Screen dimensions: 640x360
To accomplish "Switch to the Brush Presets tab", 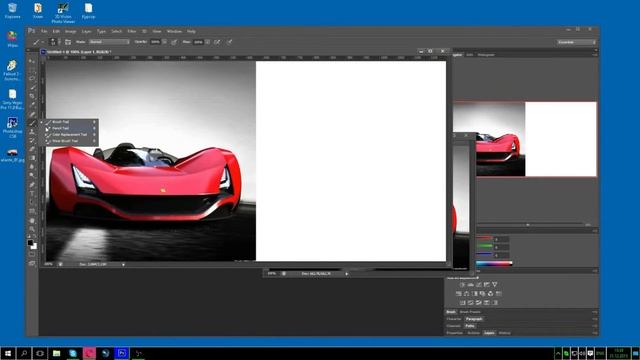I will [470, 312].
